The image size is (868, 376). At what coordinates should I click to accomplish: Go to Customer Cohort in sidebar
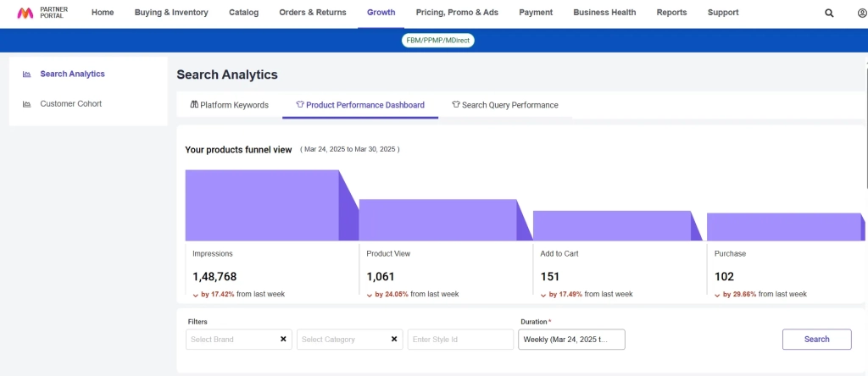(x=71, y=104)
